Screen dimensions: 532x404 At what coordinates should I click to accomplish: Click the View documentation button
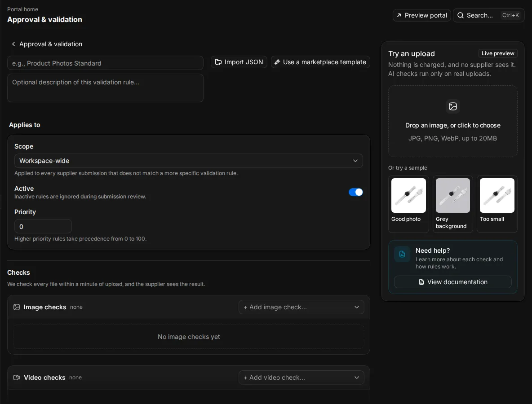452,282
